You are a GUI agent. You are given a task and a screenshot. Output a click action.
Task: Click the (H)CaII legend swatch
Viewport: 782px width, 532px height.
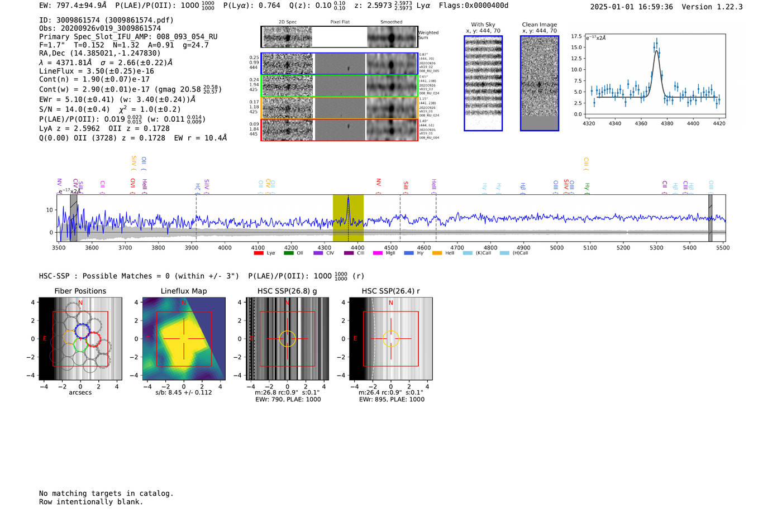point(504,253)
